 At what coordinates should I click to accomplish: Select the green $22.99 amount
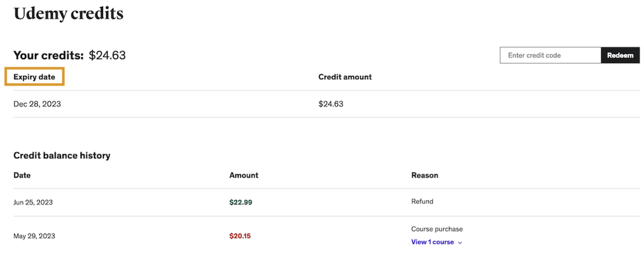coord(241,202)
